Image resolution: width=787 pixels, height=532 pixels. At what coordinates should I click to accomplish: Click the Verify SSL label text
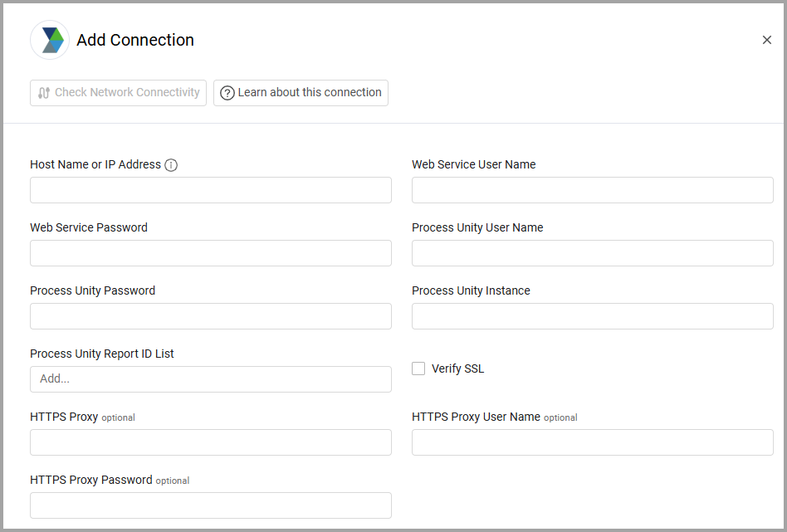pos(457,368)
